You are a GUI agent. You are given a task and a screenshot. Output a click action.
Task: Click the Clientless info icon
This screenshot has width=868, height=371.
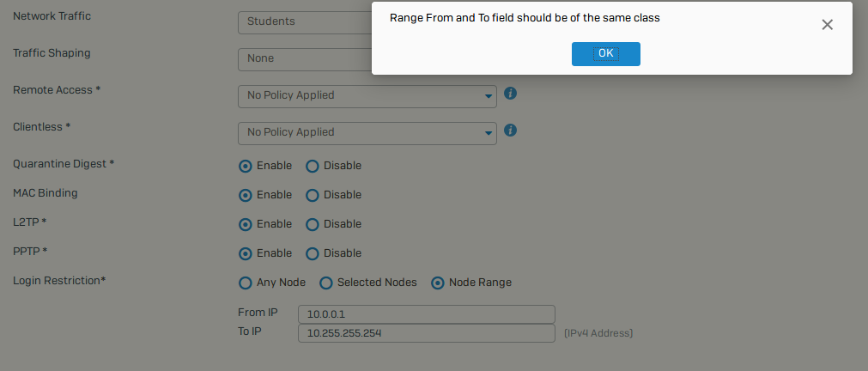click(510, 131)
